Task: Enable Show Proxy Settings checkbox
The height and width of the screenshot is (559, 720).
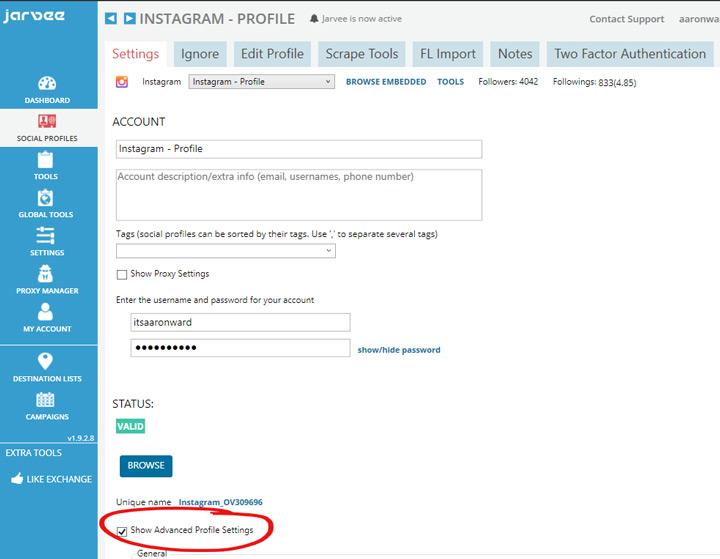Action: tap(122, 275)
